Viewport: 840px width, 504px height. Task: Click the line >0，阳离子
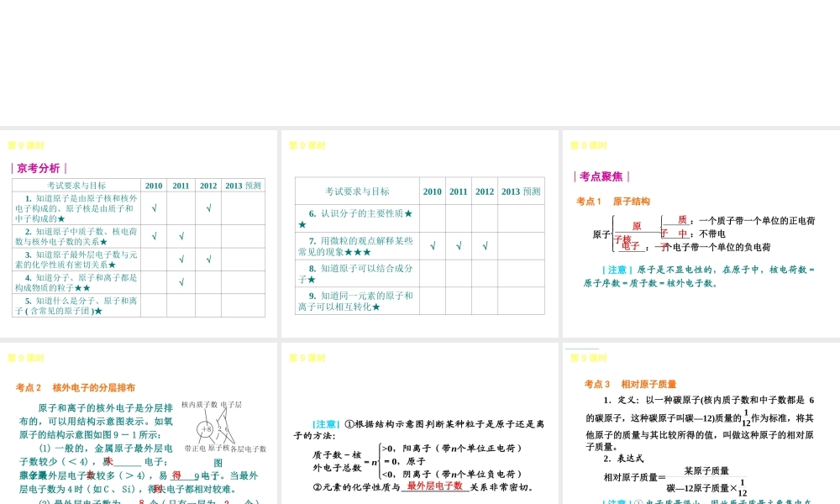pos(451,448)
